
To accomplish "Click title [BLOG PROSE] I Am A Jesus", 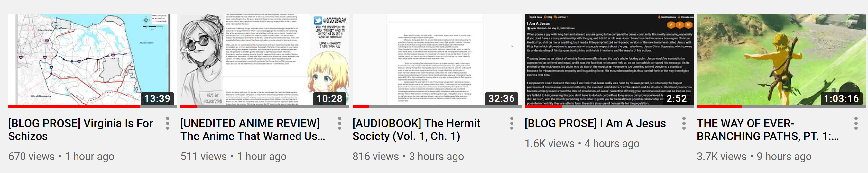I will [596, 123].
